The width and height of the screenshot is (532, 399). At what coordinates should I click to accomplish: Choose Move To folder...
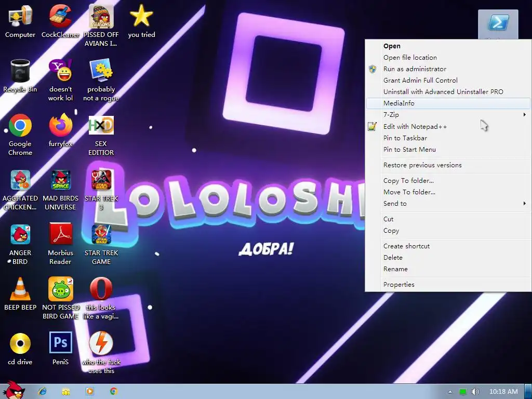click(x=448, y=192)
